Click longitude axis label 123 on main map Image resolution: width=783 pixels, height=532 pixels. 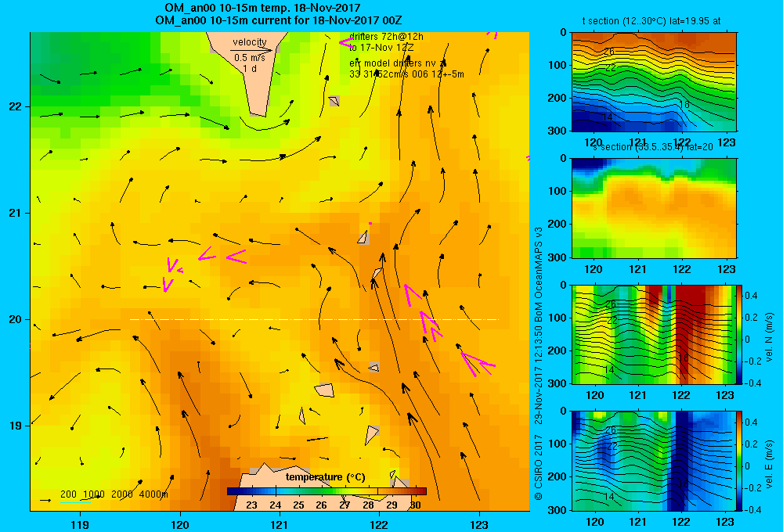pos(479,524)
